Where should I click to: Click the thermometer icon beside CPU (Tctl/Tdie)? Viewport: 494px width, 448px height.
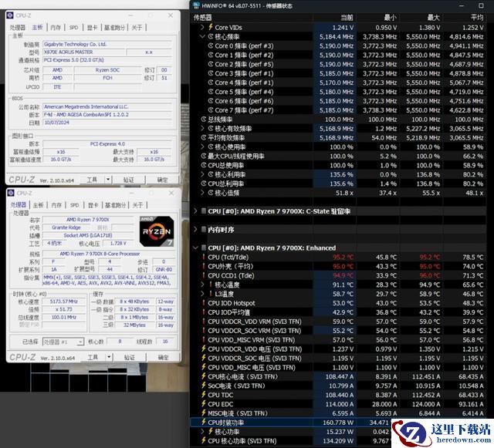(x=204, y=258)
